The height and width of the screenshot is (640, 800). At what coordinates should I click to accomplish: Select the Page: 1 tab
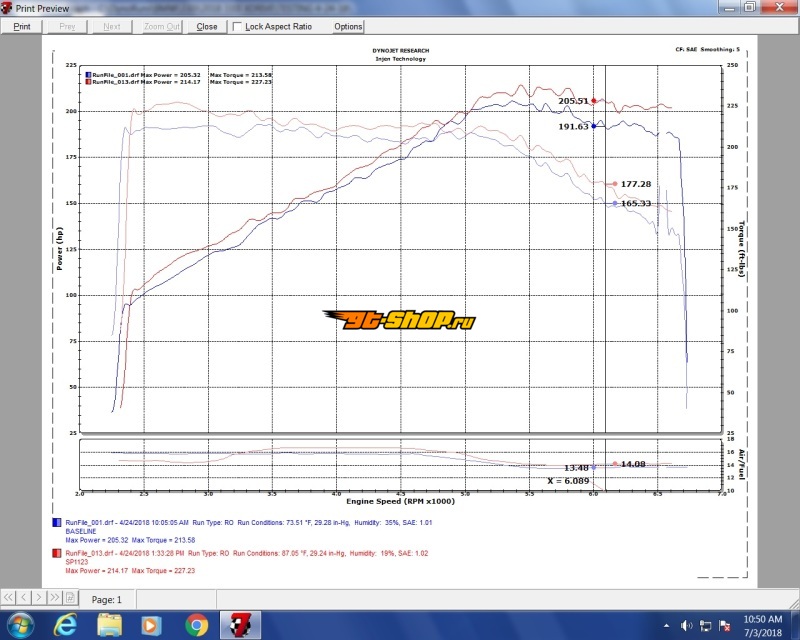pyautogui.click(x=106, y=600)
